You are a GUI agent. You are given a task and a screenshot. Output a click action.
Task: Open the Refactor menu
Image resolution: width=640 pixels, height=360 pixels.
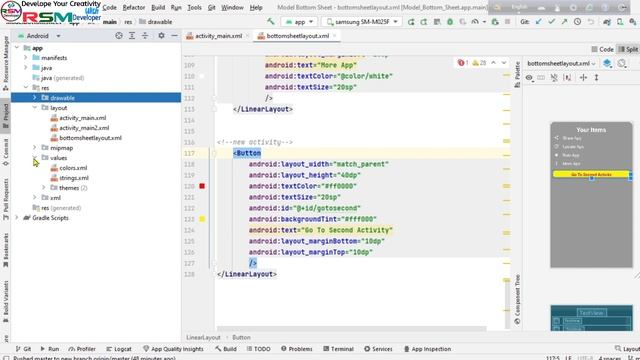click(x=134, y=7)
